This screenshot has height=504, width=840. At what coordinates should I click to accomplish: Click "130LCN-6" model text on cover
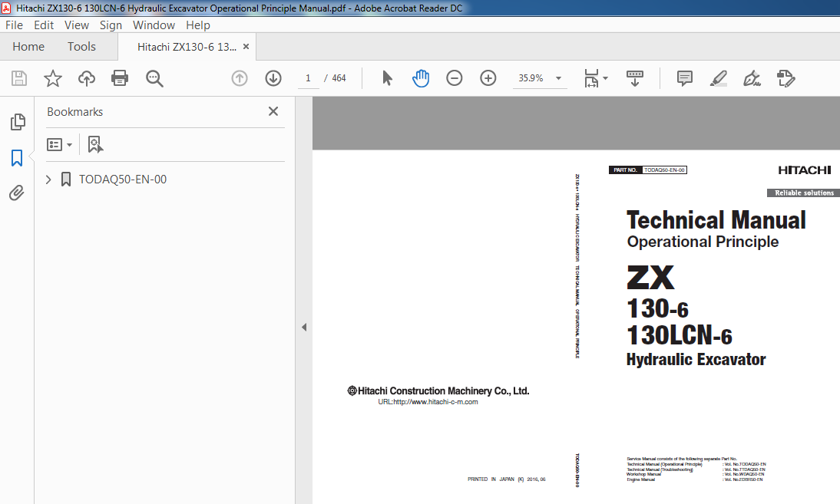(x=680, y=335)
